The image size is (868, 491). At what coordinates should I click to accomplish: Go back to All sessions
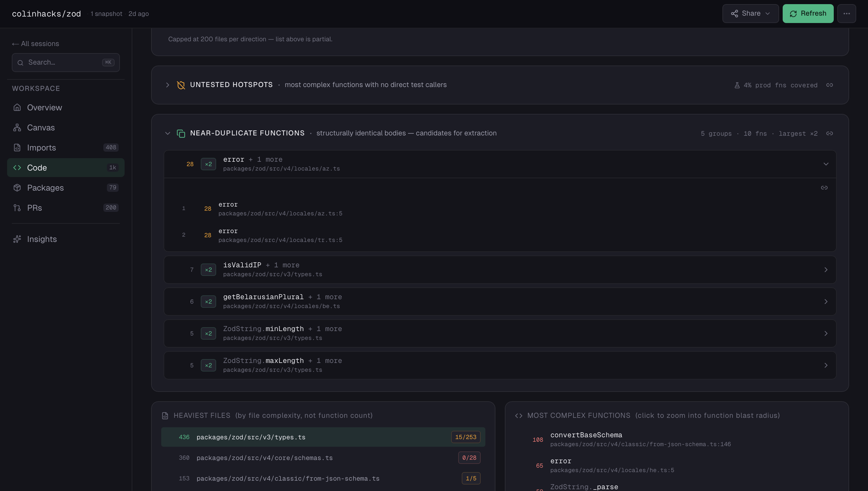point(35,43)
